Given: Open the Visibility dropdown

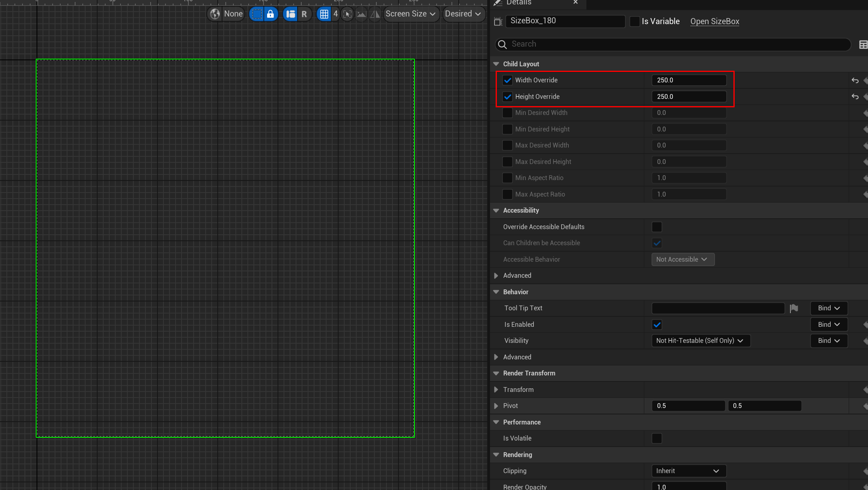Looking at the screenshot, I should [700, 341].
